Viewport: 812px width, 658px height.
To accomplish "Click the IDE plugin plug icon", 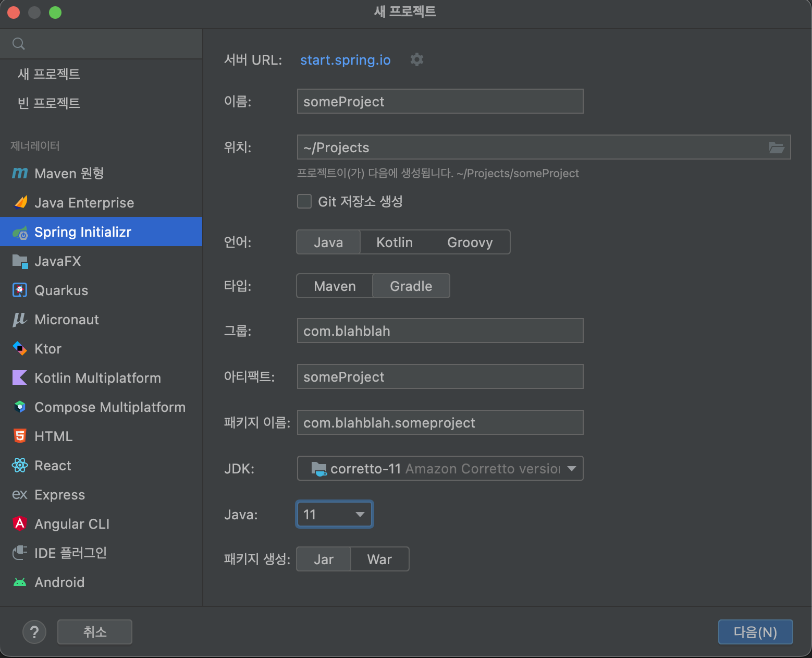I will [20, 553].
